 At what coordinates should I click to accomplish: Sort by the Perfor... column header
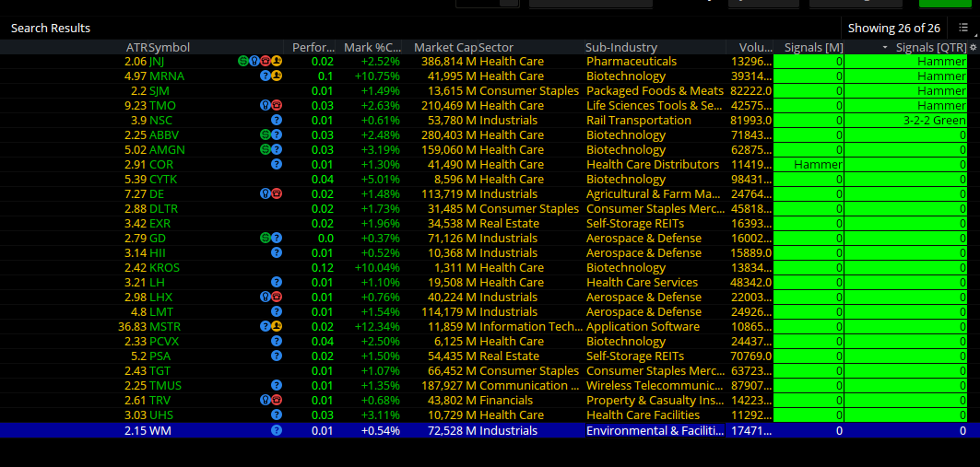tap(313, 48)
